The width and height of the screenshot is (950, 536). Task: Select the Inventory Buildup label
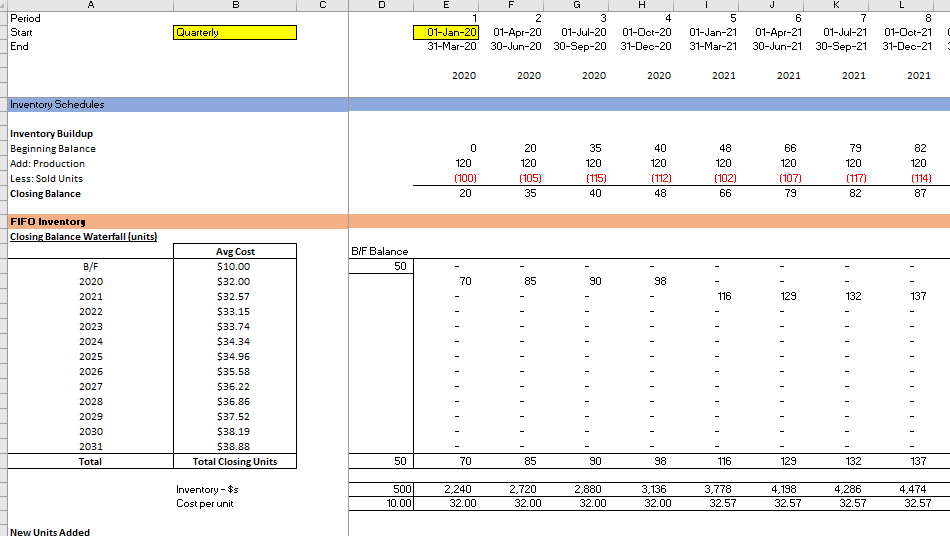[51, 134]
